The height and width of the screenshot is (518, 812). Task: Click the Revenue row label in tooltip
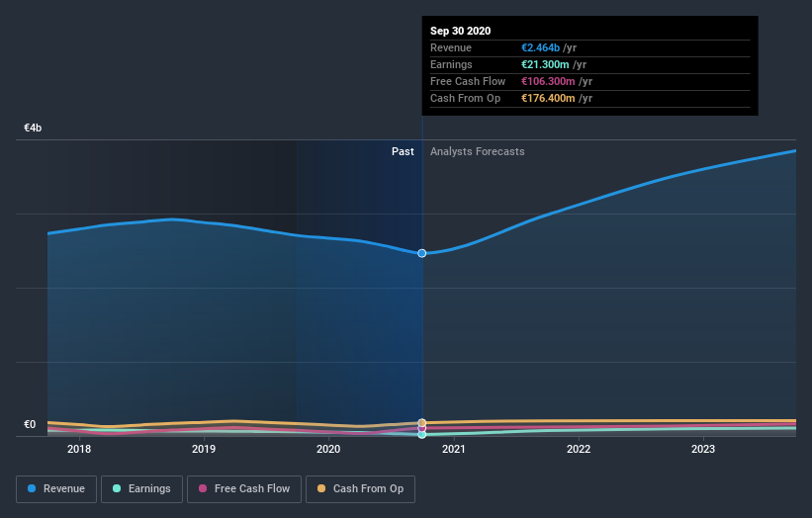pyautogui.click(x=451, y=47)
